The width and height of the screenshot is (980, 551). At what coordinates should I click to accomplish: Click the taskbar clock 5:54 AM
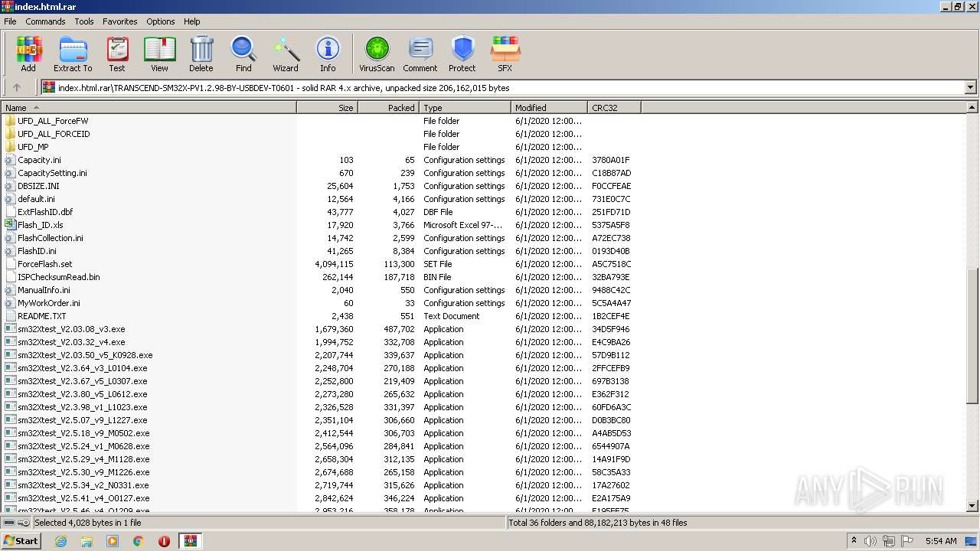click(x=941, y=541)
